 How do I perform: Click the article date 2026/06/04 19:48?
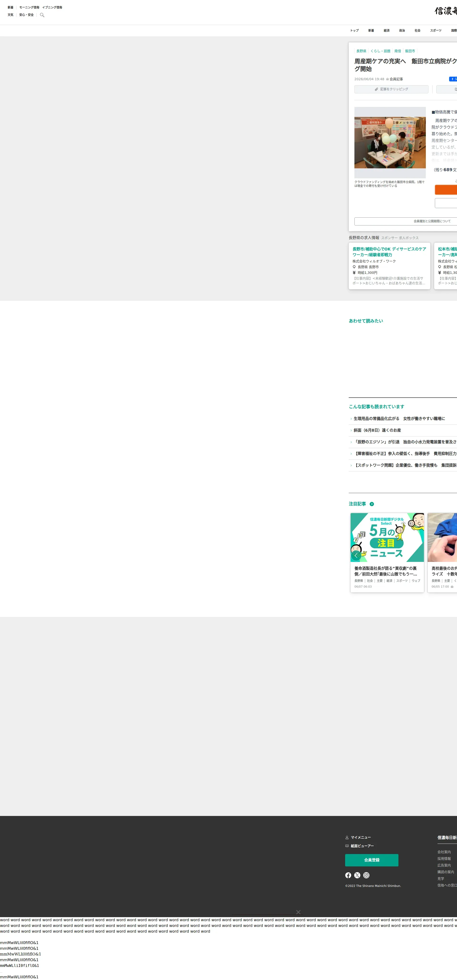click(369, 80)
